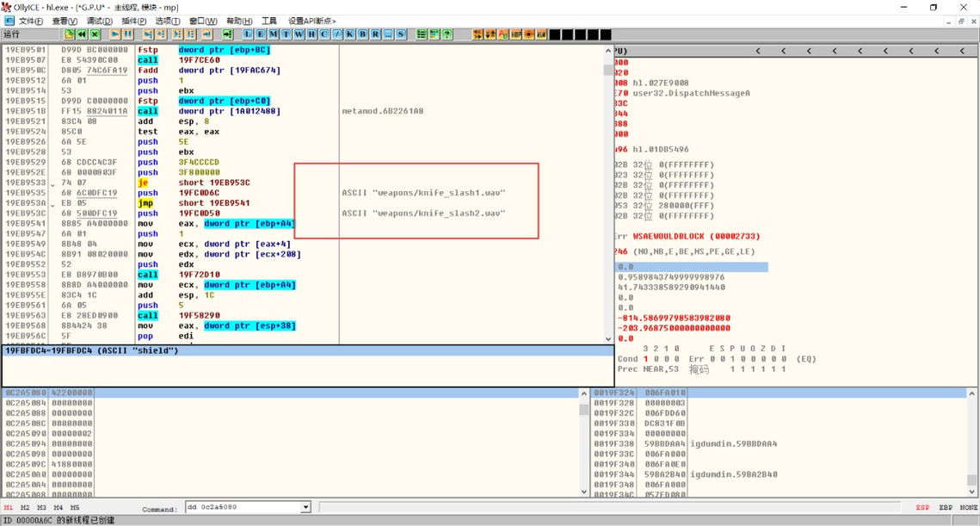The image size is (980, 526).
Task: Open the 调试(D) debug menu
Action: 99,21
